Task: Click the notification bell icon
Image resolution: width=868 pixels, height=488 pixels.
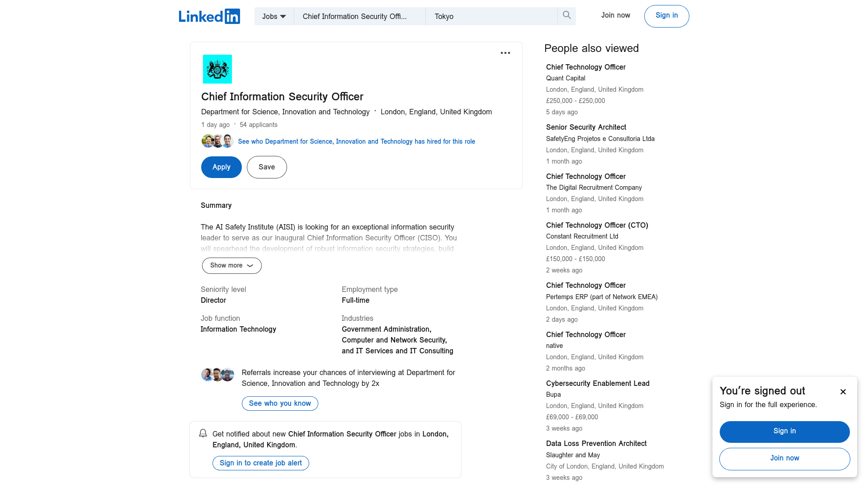Action: point(203,433)
